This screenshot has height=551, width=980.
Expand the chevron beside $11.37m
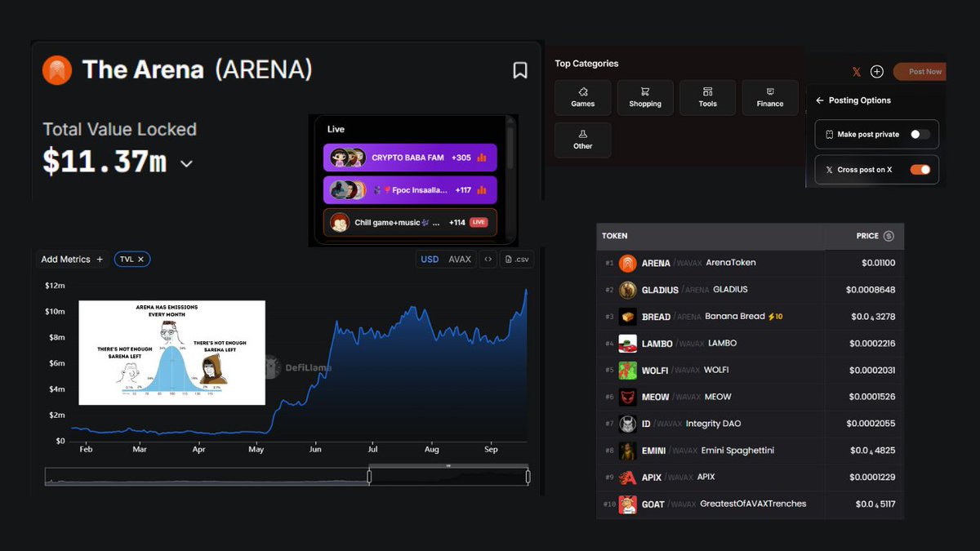coord(186,164)
